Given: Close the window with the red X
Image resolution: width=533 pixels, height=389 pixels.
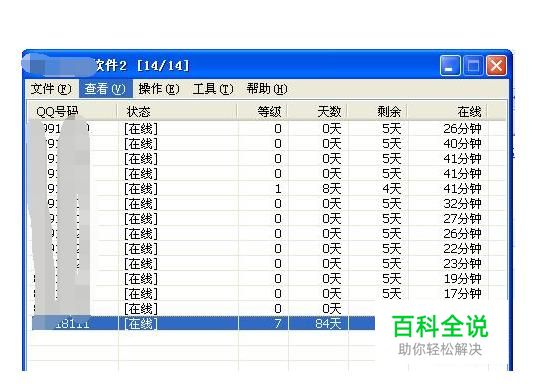Looking at the screenshot, I should 496,65.
